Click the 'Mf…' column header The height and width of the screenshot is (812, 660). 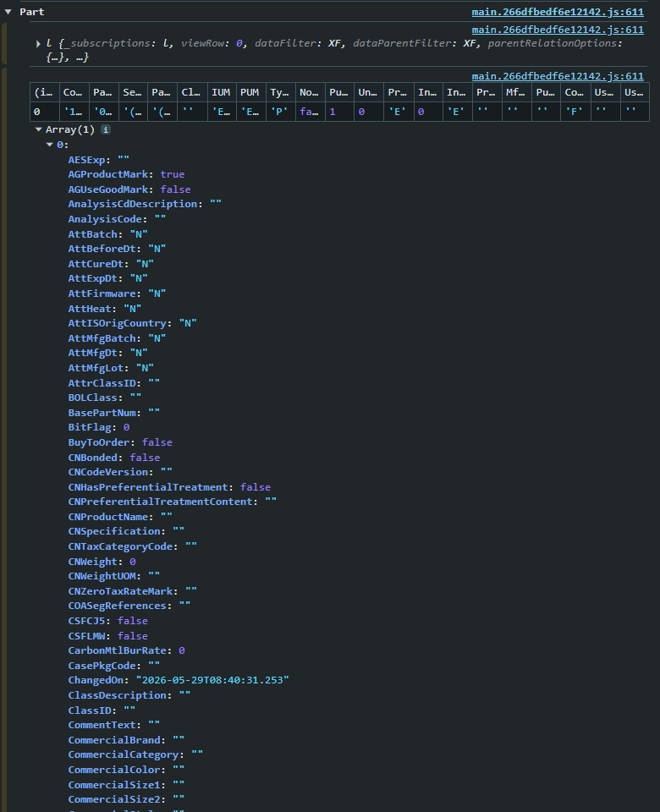coord(516,92)
